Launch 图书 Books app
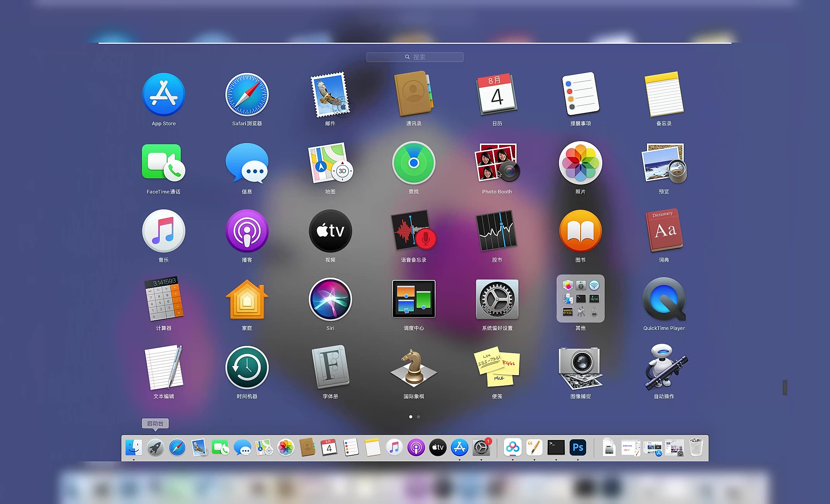830x504 pixels. click(581, 231)
